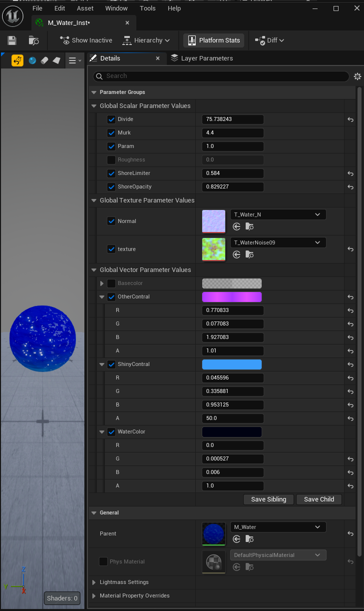Collapse Global Scalar Parameter Values section
This screenshot has height=611, width=364.
click(94, 106)
